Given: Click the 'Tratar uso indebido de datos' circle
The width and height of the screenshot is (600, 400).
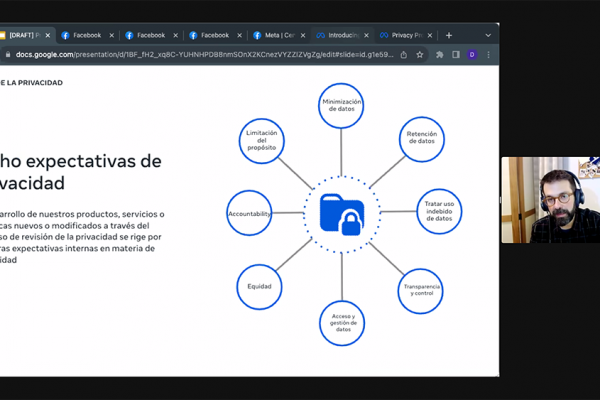Looking at the screenshot, I should tap(439, 211).
